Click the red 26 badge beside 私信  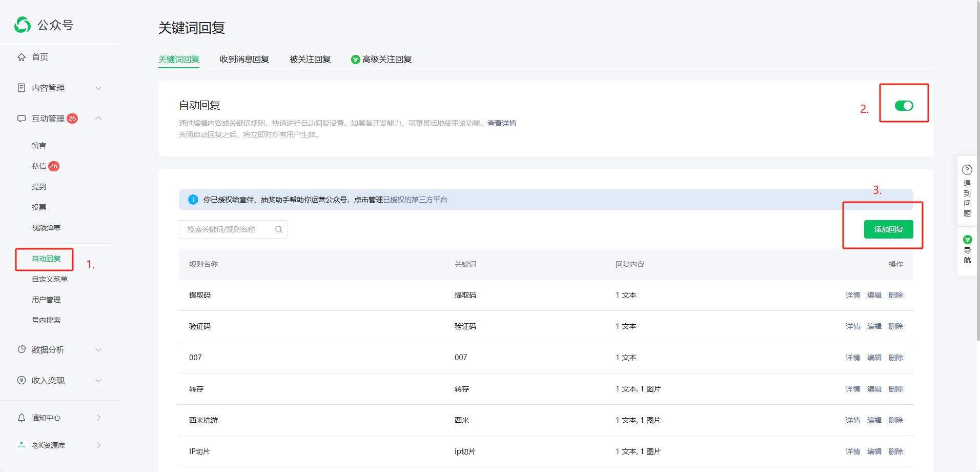point(54,166)
